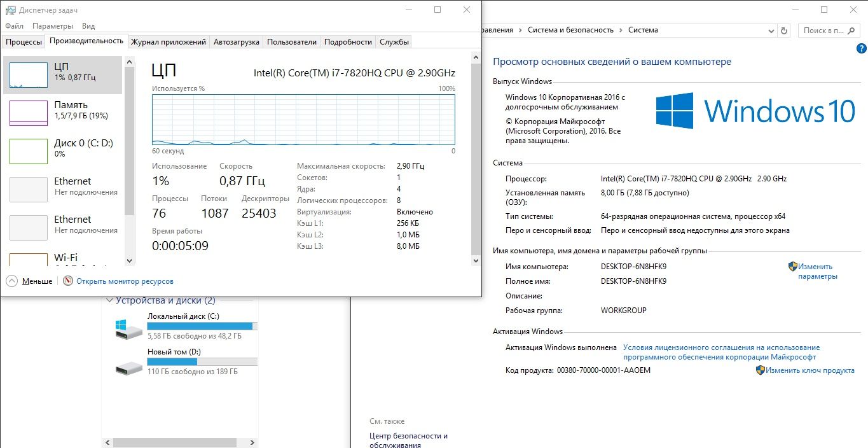The height and width of the screenshot is (448, 868).
Task: Click the Изменить ключ продукта link
Action: (x=809, y=370)
